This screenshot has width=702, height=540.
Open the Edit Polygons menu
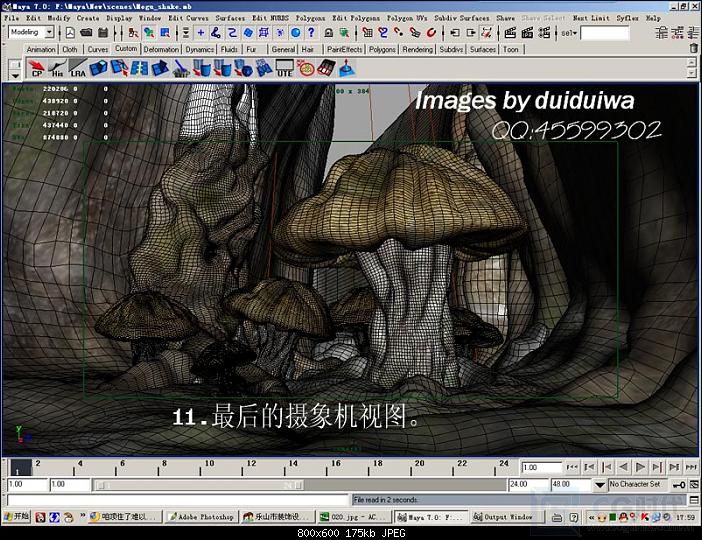pyautogui.click(x=355, y=18)
